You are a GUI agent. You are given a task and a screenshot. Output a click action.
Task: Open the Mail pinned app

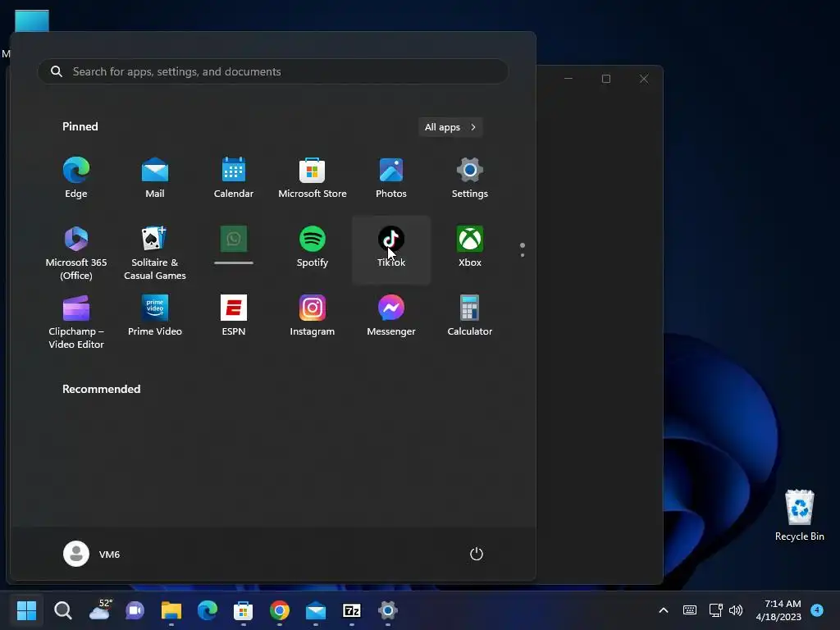(x=155, y=178)
